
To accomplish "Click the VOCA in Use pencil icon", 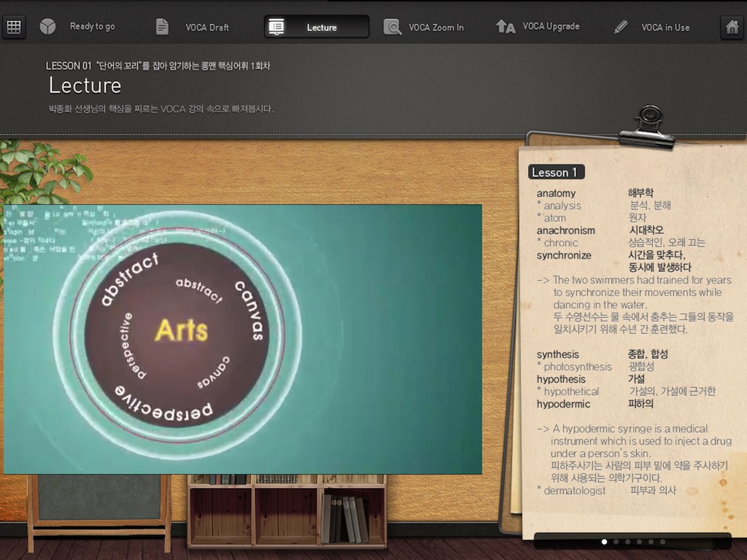I will click(x=621, y=27).
